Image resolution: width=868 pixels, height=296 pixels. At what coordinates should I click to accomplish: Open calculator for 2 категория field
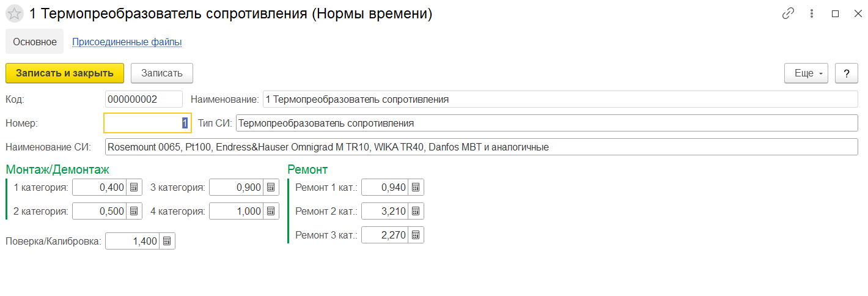tap(134, 211)
